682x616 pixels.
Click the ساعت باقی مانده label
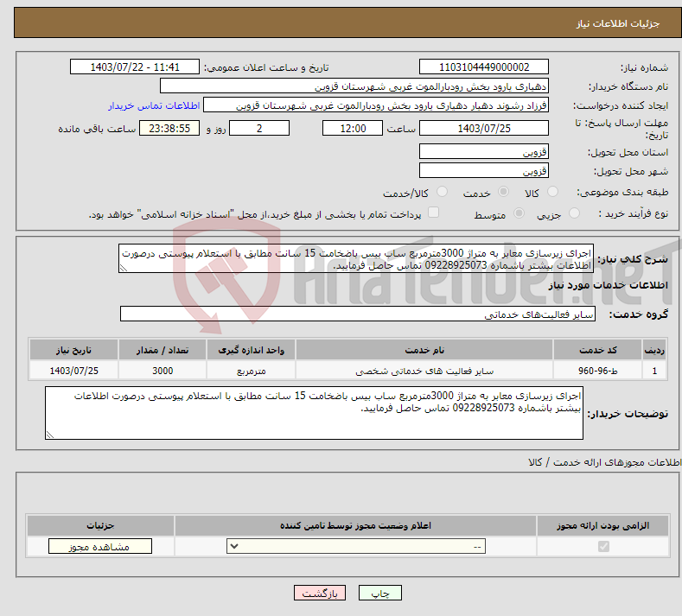[x=97, y=129]
